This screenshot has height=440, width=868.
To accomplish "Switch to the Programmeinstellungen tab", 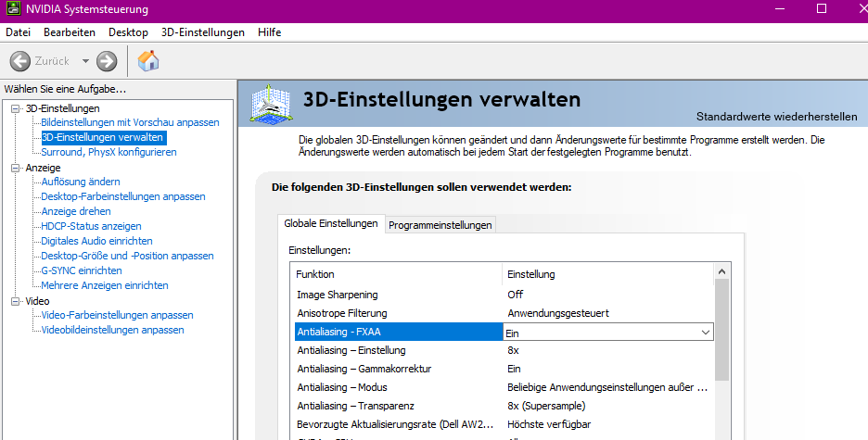I will coord(440,225).
